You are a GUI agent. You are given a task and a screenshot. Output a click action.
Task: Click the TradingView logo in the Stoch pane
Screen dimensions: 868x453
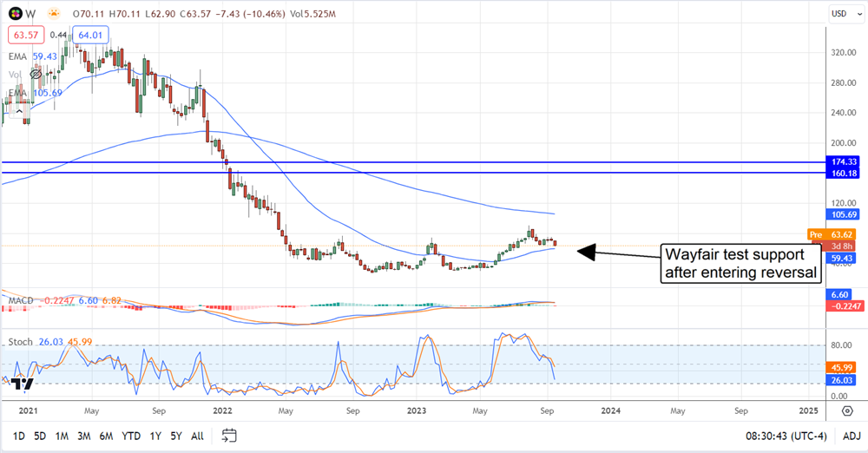tap(23, 384)
